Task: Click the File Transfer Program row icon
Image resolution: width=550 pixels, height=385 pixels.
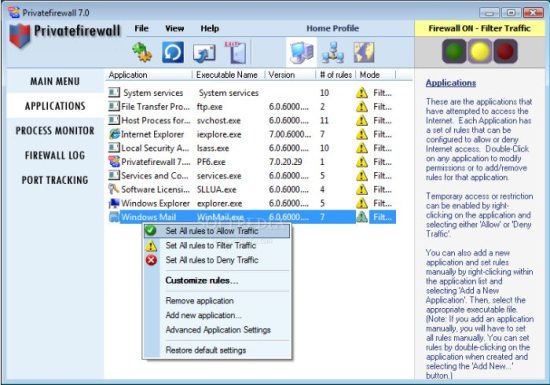Action: 114,106
